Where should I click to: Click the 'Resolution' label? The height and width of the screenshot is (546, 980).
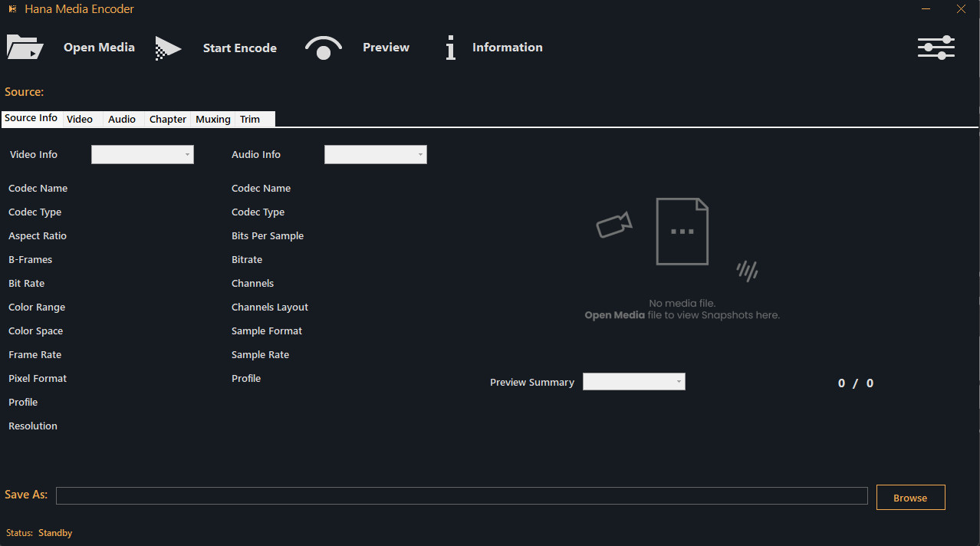[33, 426]
